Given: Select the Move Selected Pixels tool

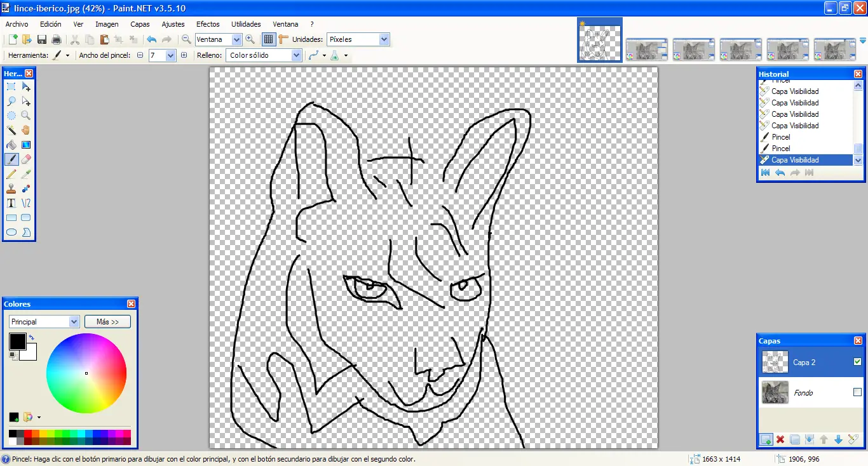Looking at the screenshot, I should pyautogui.click(x=26, y=87).
